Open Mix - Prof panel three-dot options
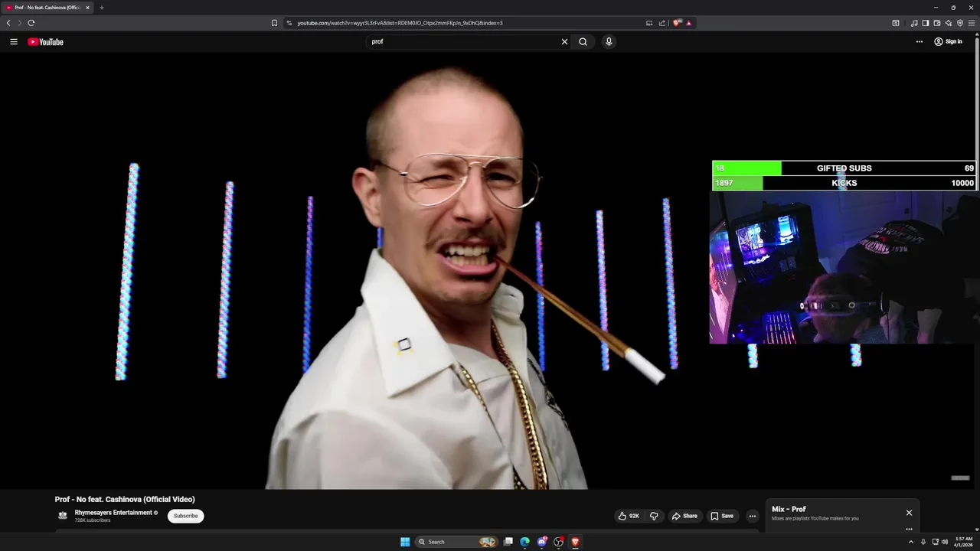 pos(909,529)
